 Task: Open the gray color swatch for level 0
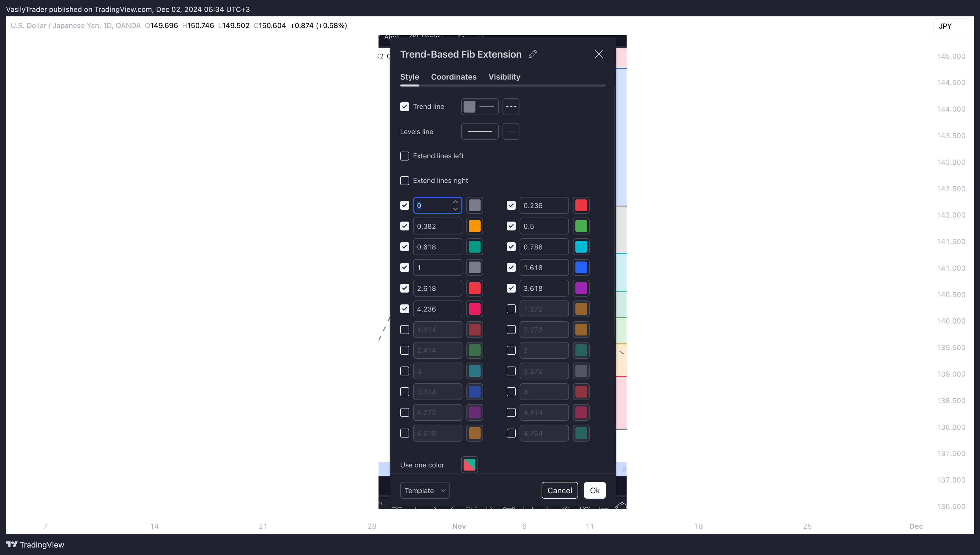[x=474, y=206]
